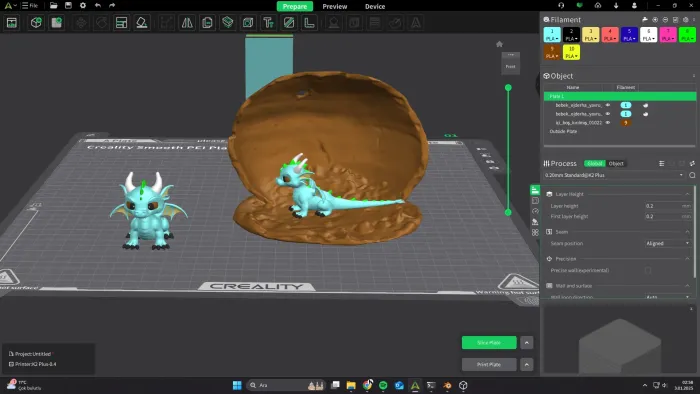Toggle visibility of the brown cave object
The height and width of the screenshot is (394, 700).
click(608, 123)
